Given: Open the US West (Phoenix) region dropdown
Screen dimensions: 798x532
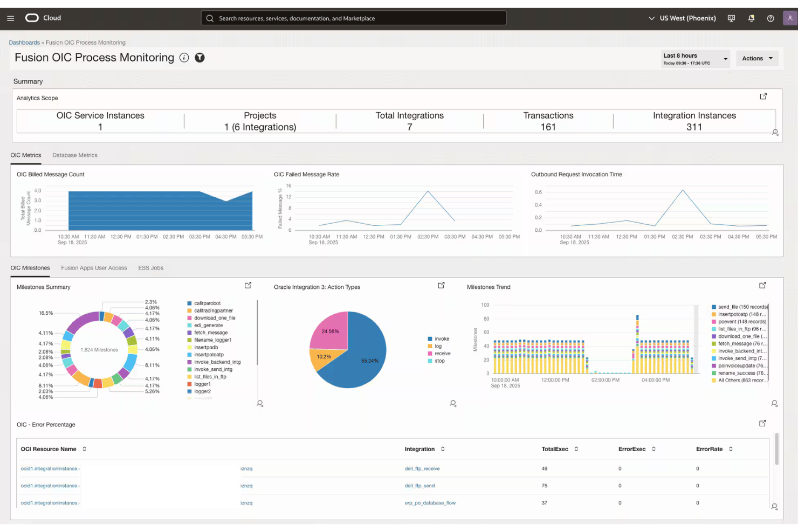Looking at the screenshot, I should point(682,18).
